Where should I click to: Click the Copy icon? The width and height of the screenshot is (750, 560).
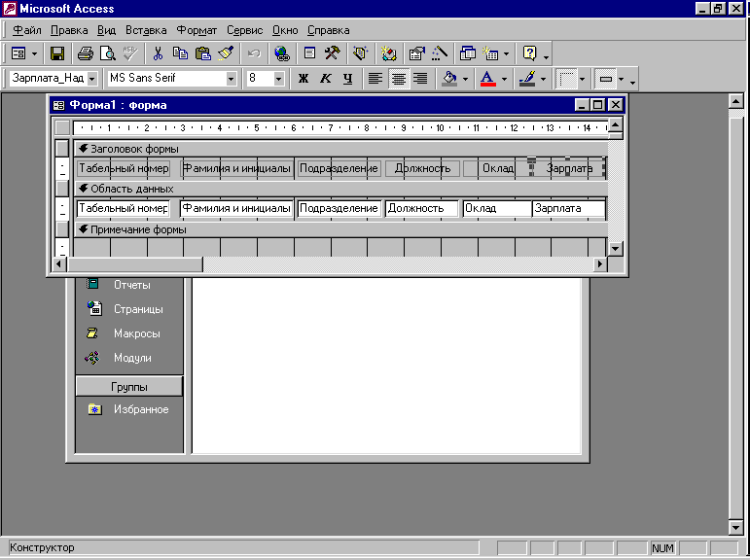coord(180,53)
